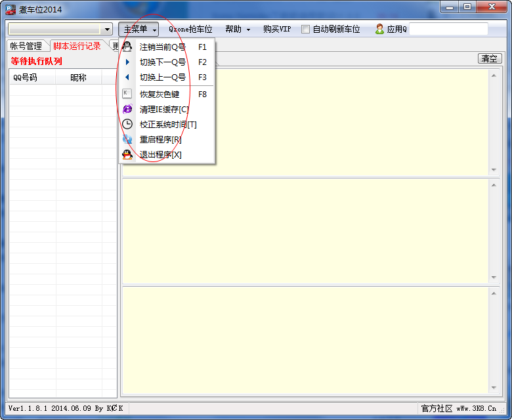The width and height of the screenshot is (512, 420).
Task: Click inside the middle yellow log pane
Action: coord(305,231)
